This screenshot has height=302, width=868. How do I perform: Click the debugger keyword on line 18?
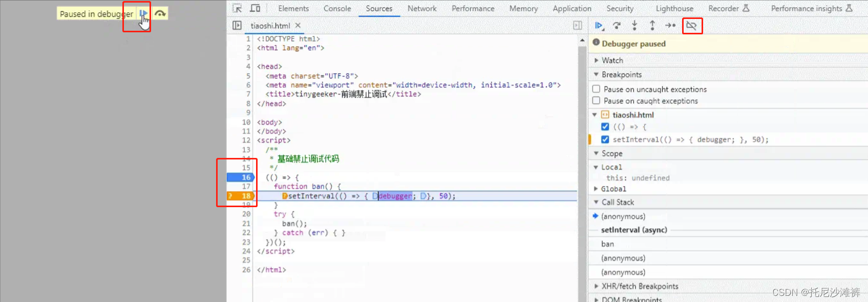point(395,196)
